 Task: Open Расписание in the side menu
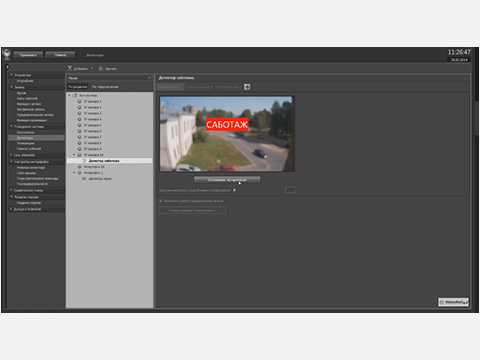click(x=25, y=132)
